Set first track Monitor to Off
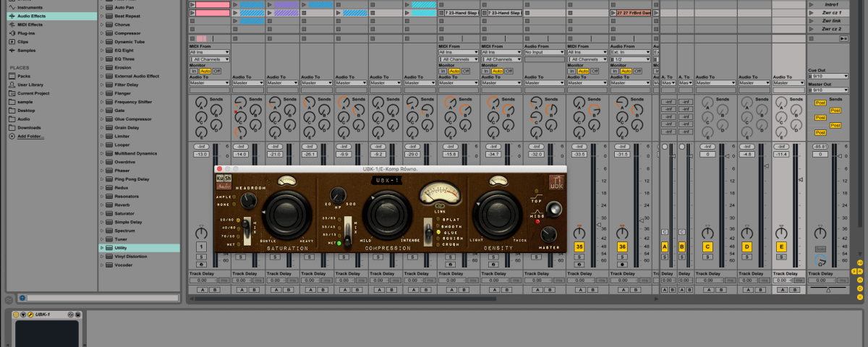The image size is (868, 347). tap(216, 71)
